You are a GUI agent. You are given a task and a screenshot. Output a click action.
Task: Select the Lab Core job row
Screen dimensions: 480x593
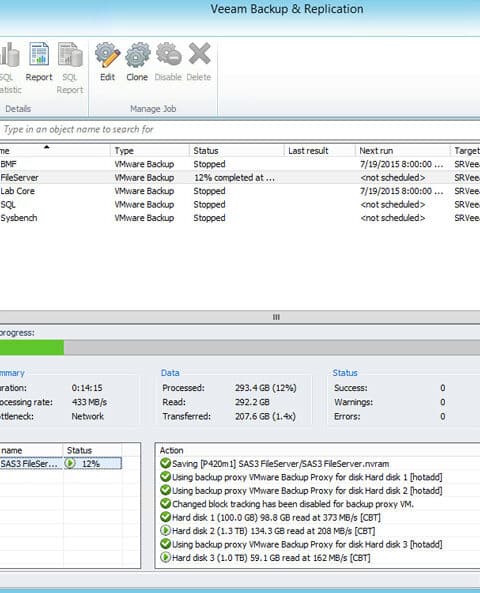[240, 191]
